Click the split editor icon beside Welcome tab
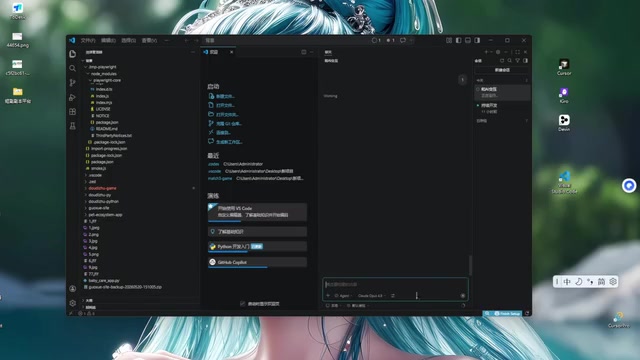Screen dimensions: 640x360 pyautogui.click(x=304, y=52)
